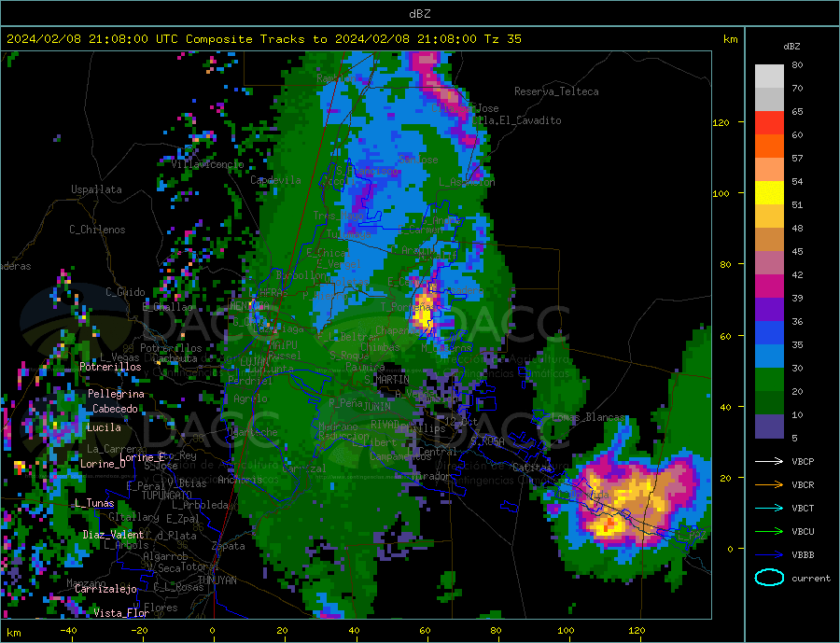Click the orange VBCR arrow legend icon
Image resolution: width=840 pixels, height=643 pixels.
click(769, 485)
